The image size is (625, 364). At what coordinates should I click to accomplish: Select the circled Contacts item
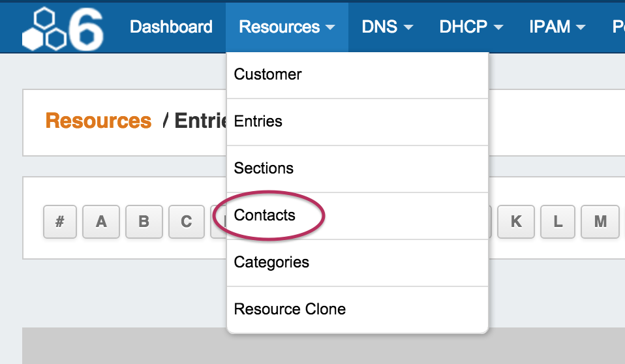click(265, 215)
